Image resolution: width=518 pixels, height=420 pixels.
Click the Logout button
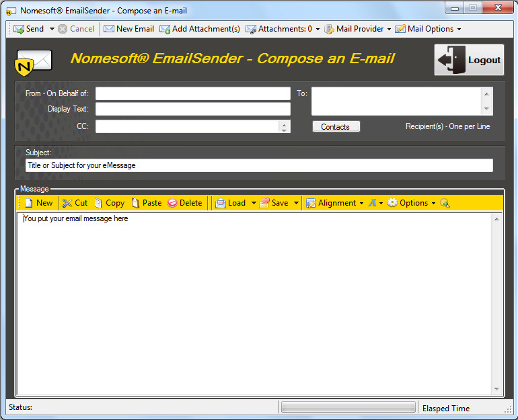pyautogui.click(x=469, y=60)
